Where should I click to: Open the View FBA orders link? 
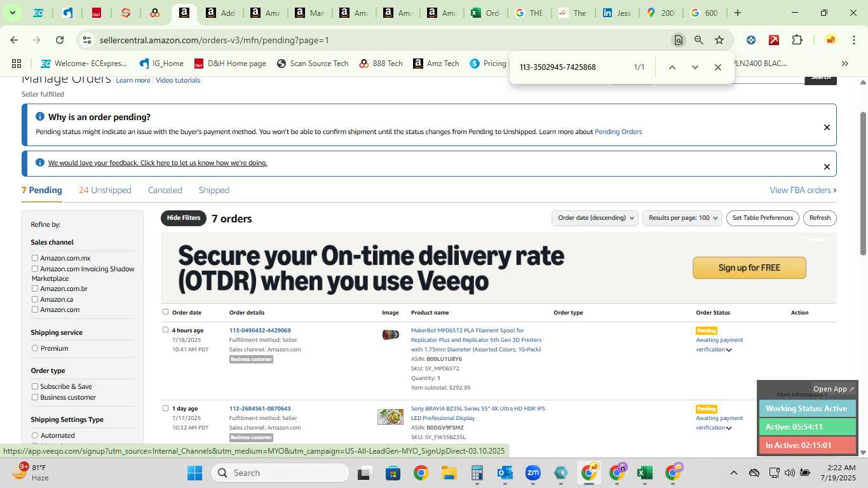tap(803, 190)
